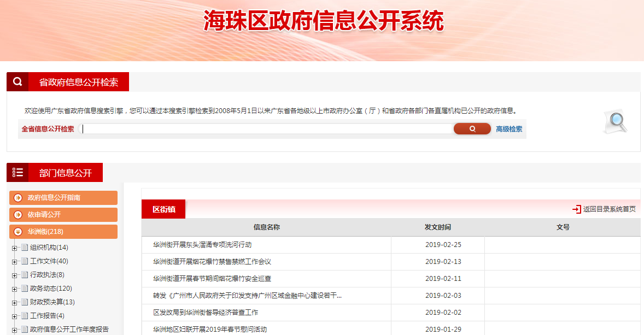
Task: Click the red return arrow icon
Action: [x=577, y=209]
